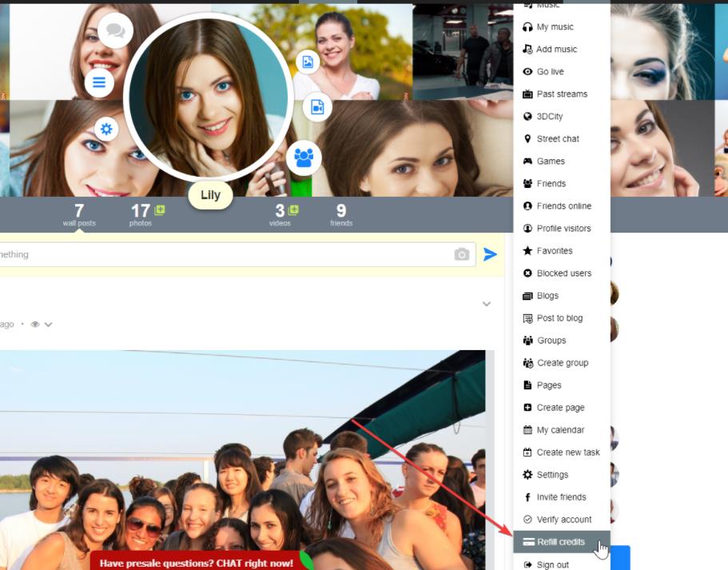Click Sign out in the menu
728x570 pixels.
click(x=552, y=564)
